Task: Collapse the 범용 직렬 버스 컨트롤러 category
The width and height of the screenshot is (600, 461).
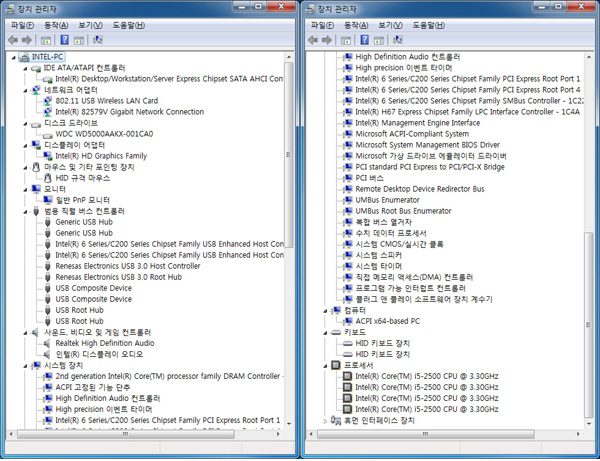Action: (x=25, y=212)
